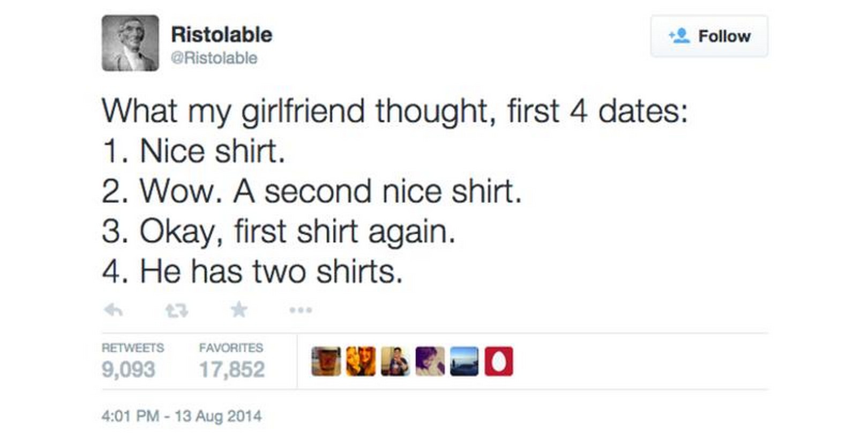This screenshot has width=868, height=444.
Task: Visit the @Ristolable handle link
Action: tap(214, 58)
